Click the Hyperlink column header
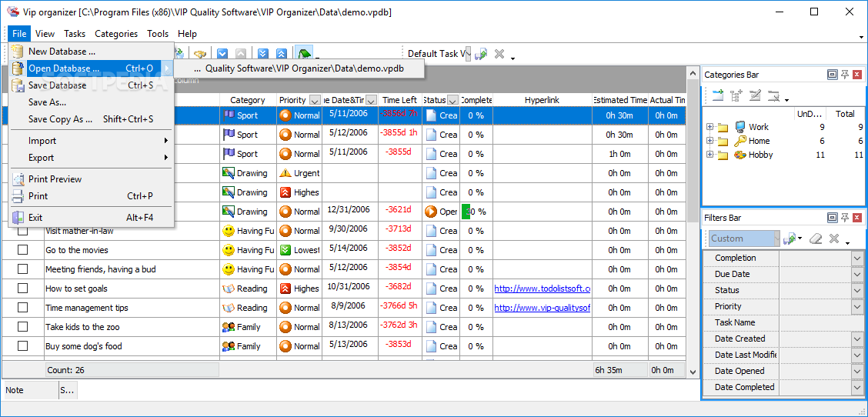 tap(542, 100)
